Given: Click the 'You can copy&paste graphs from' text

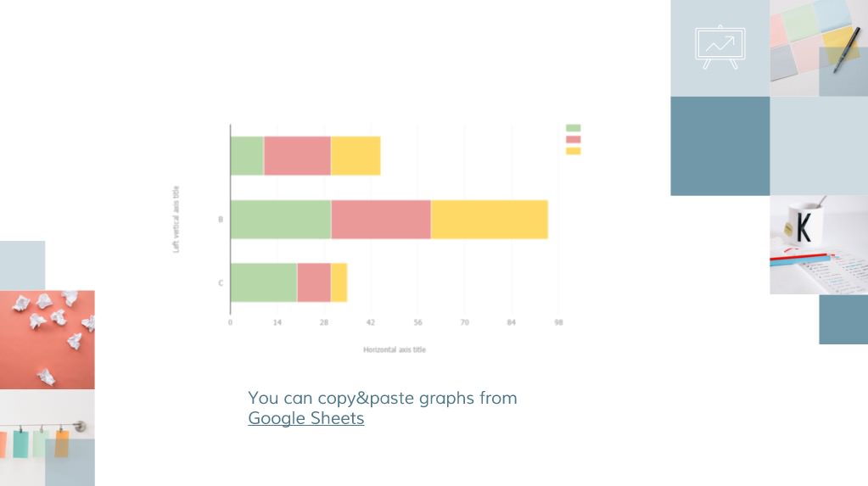Looking at the screenshot, I should point(383,398).
